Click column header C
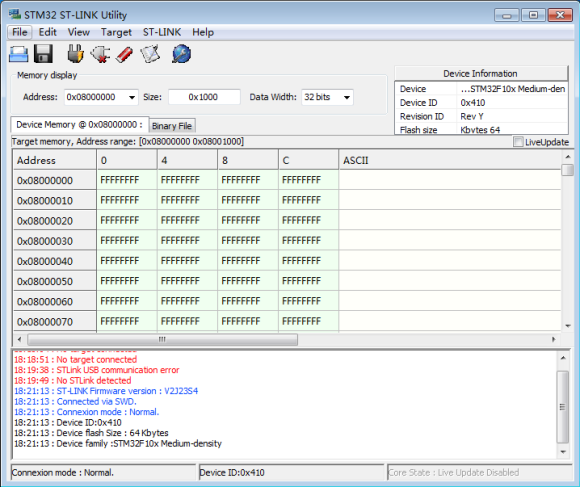 coord(308,160)
